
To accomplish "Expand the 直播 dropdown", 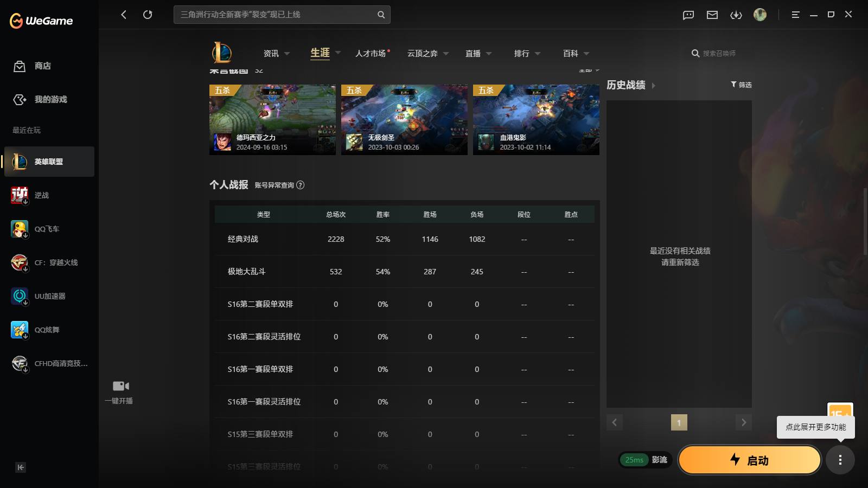I will point(489,54).
